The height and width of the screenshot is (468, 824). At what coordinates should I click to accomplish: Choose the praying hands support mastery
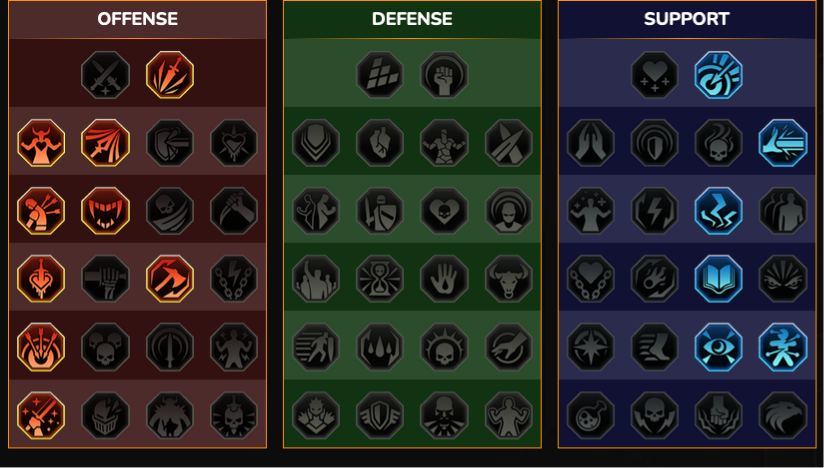tap(591, 143)
